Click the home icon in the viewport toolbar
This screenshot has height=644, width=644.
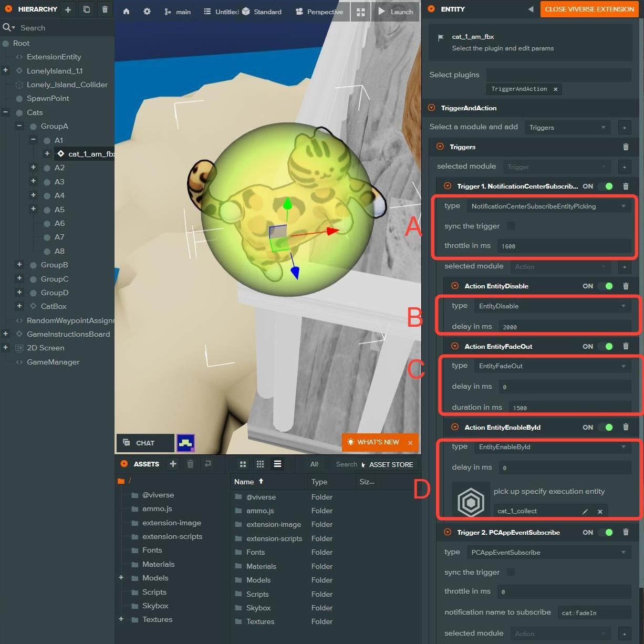coord(126,12)
